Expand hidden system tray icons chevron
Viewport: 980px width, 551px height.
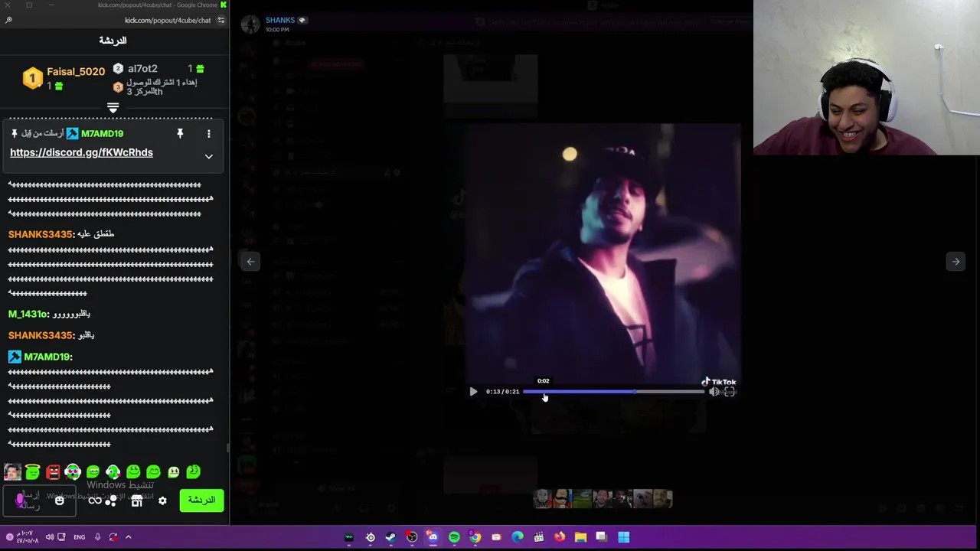pyautogui.click(x=128, y=537)
